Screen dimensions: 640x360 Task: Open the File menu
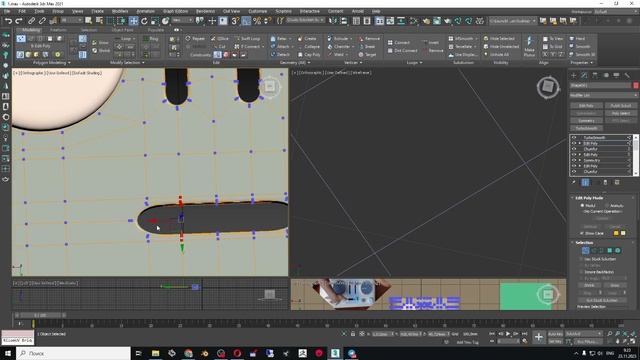[x=7, y=11]
